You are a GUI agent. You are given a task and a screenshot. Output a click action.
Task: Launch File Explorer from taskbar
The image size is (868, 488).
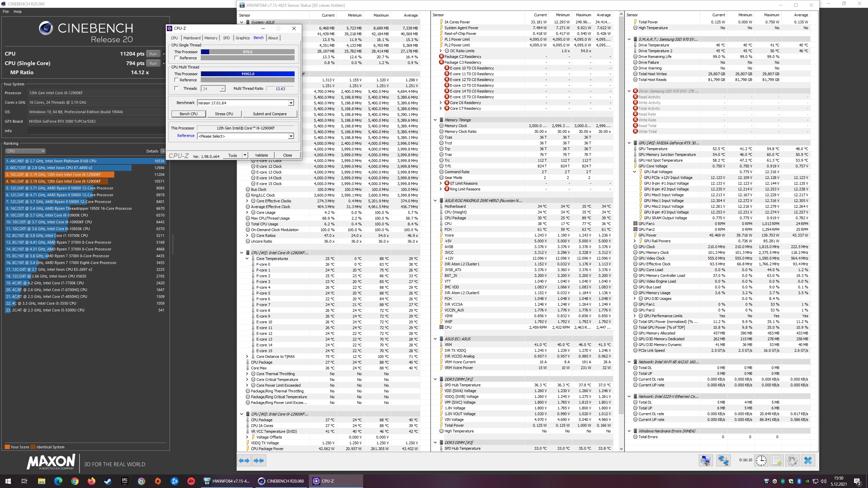click(41, 481)
